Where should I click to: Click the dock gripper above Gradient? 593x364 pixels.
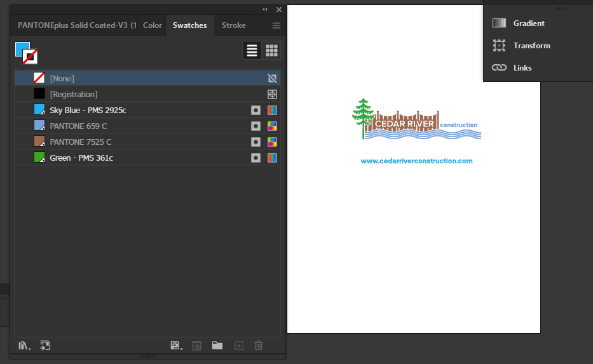tap(562, 8)
